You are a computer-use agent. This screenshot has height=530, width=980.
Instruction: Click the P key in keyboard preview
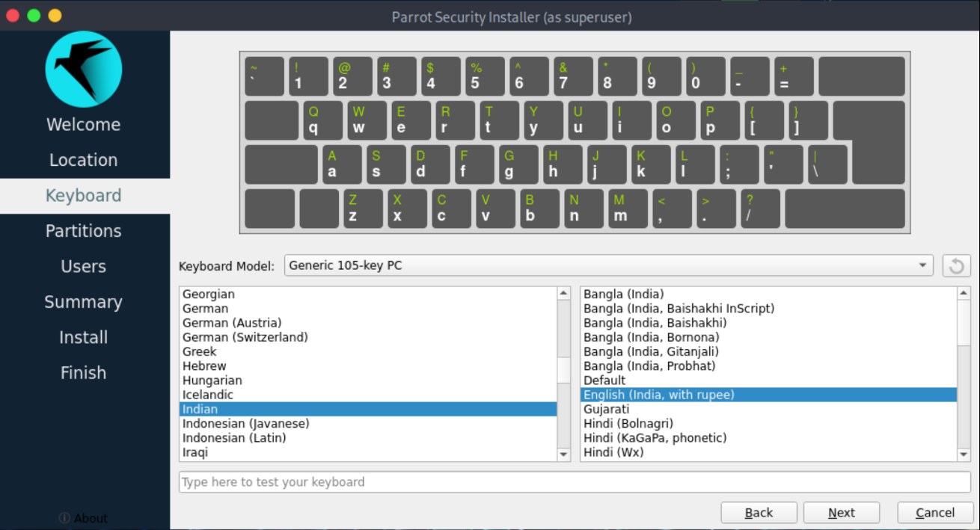[x=720, y=120]
